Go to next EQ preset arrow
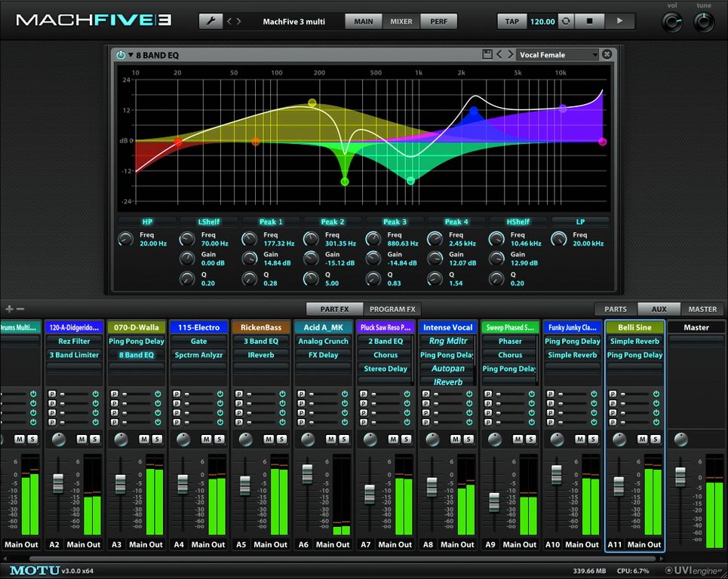Screen dimensions: 728x579 510,54
